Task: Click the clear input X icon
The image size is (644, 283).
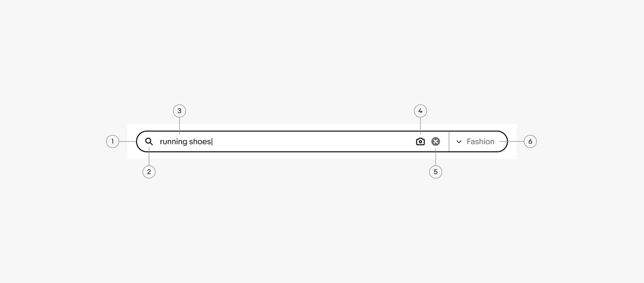Action: click(435, 141)
